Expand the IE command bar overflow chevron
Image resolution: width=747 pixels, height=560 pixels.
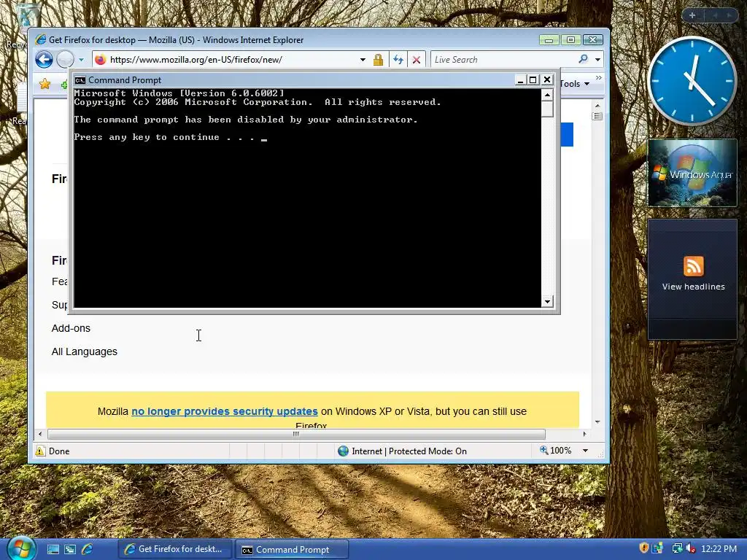[598, 77]
